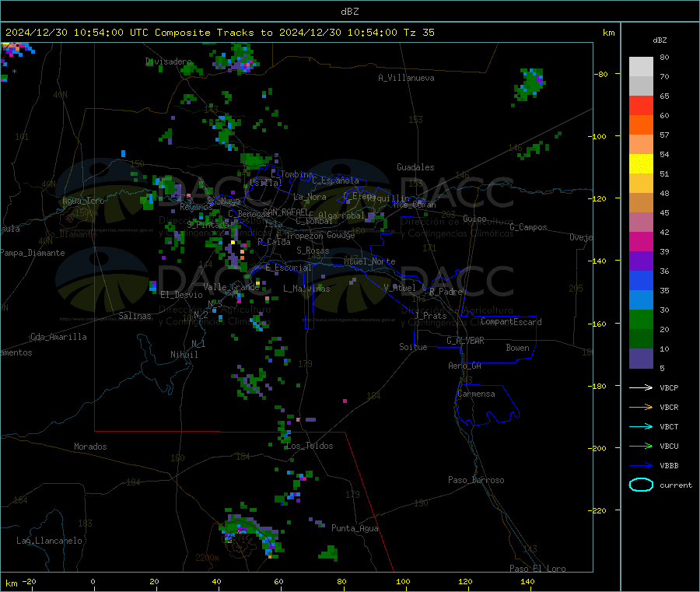
Task: Click the 'Soitue' map label
Action: tap(413, 347)
